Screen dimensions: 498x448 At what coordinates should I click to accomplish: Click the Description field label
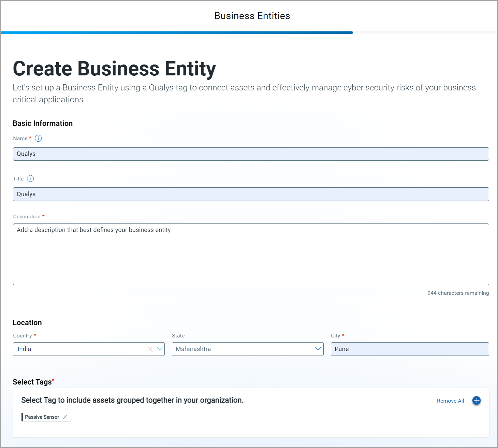tap(27, 217)
